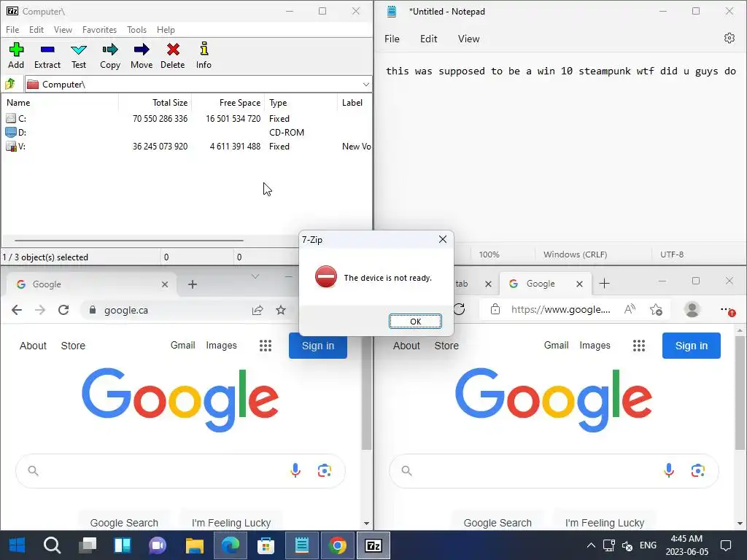Screen dimensions: 747x560
Task: Click Chrome back arrow button
Action: pos(17,311)
